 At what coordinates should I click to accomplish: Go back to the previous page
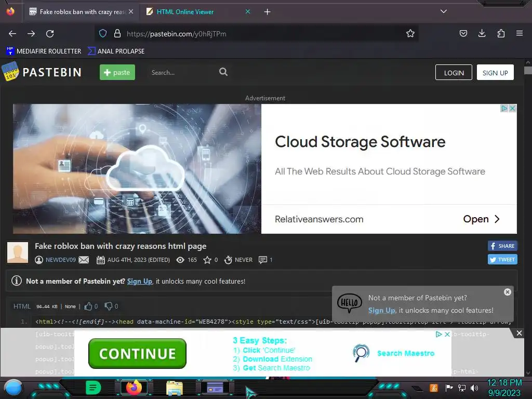point(12,34)
